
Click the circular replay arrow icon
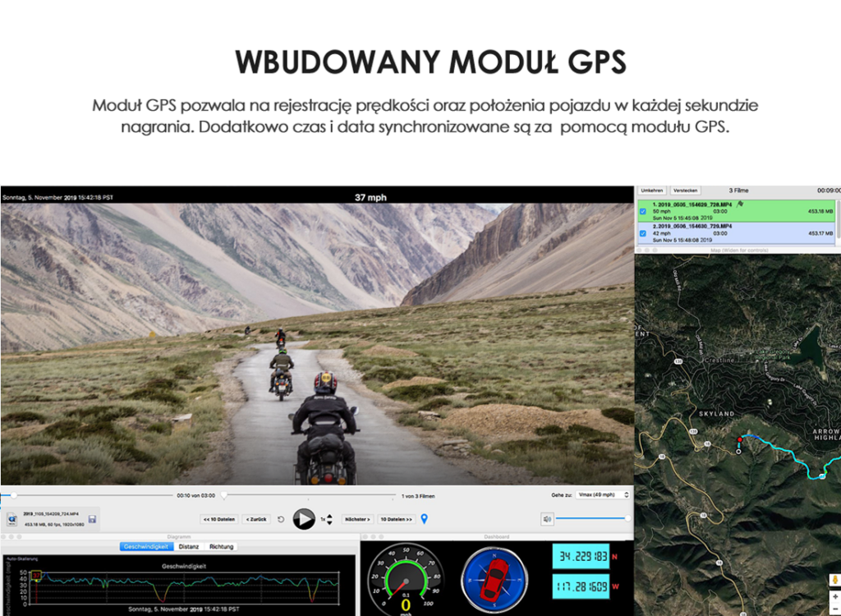pos(282,519)
